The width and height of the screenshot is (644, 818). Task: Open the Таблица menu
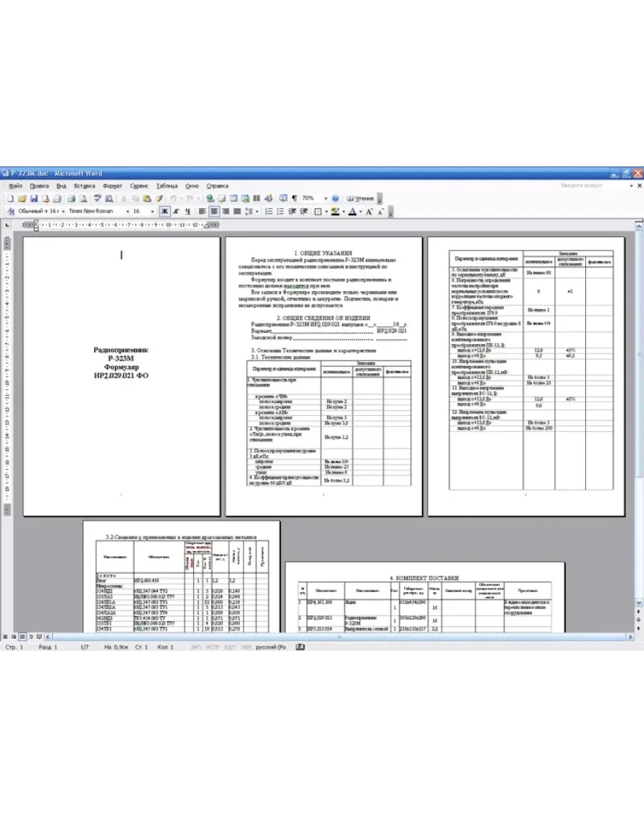point(167,186)
